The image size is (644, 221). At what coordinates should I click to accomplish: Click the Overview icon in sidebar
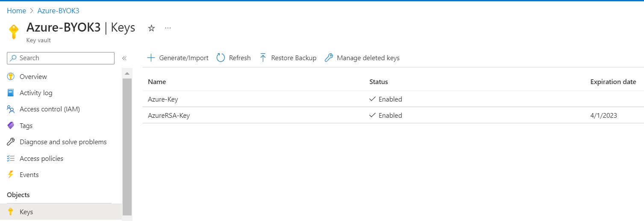(11, 77)
